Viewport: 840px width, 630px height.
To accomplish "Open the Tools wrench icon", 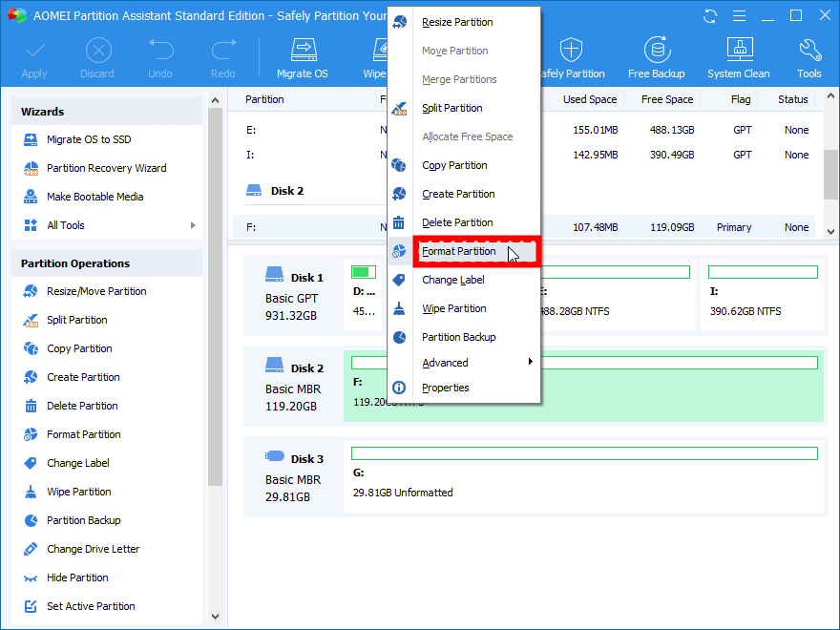I will tap(809, 50).
